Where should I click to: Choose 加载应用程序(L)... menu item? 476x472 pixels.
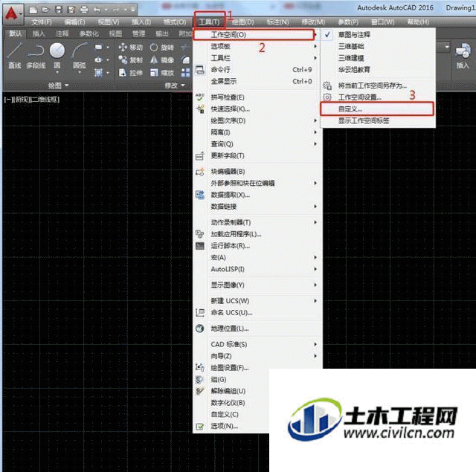[x=257, y=234]
